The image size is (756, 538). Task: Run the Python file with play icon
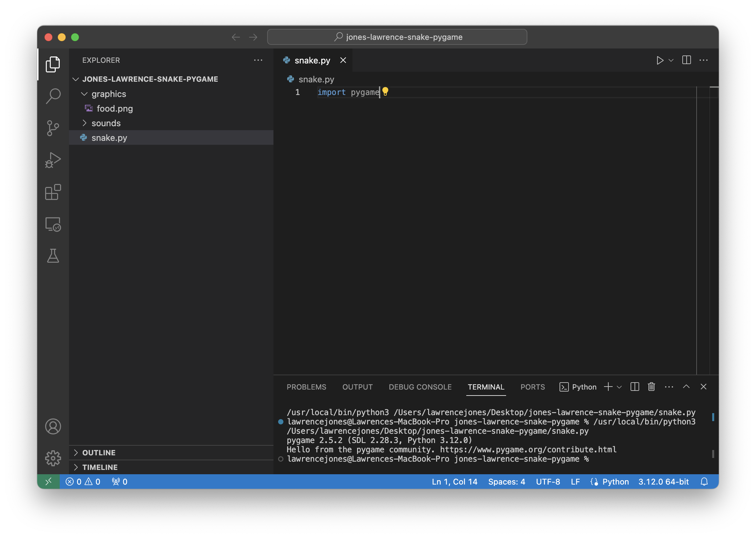click(660, 60)
